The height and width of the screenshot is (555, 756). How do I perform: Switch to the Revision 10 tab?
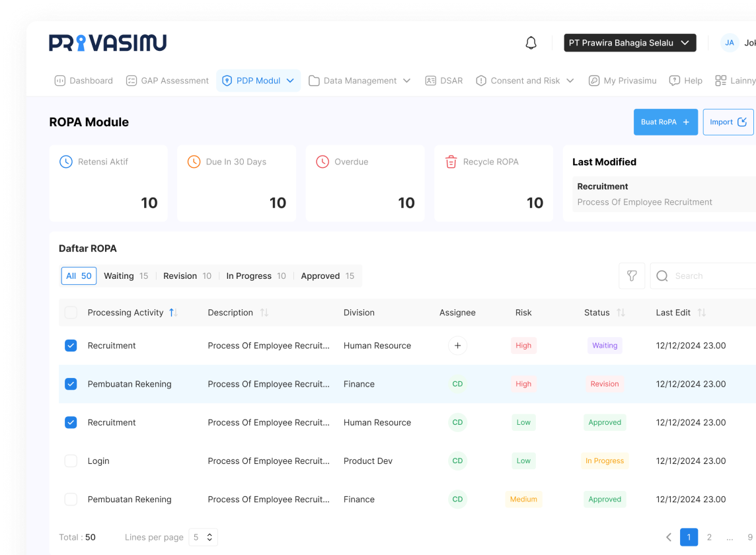tap(187, 276)
